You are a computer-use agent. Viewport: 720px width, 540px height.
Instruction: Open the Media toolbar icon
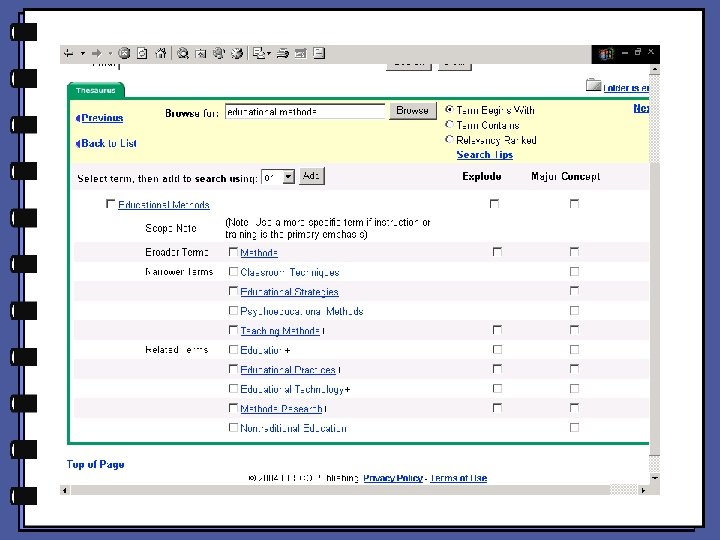[x=219, y=53]
